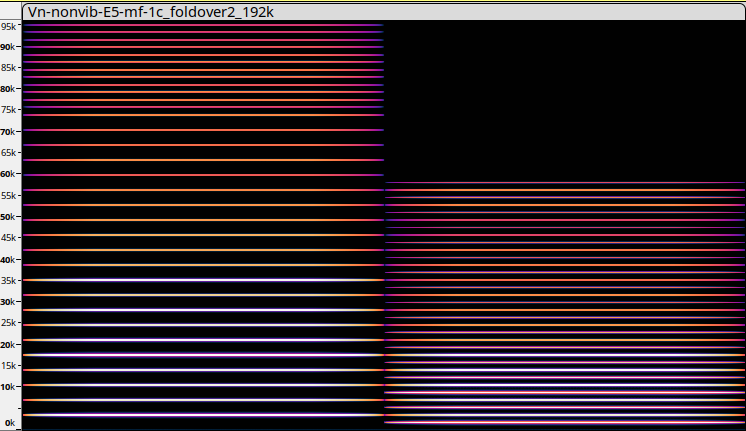Click the 60k label on the scale
Viewport: 746px width, 431px height.
click(x=9, y=174)
